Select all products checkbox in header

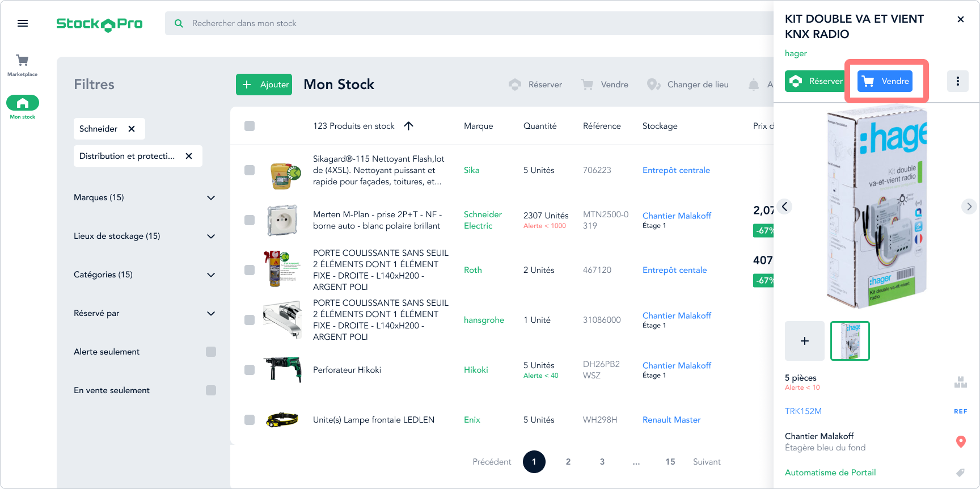tap(250, 126)
